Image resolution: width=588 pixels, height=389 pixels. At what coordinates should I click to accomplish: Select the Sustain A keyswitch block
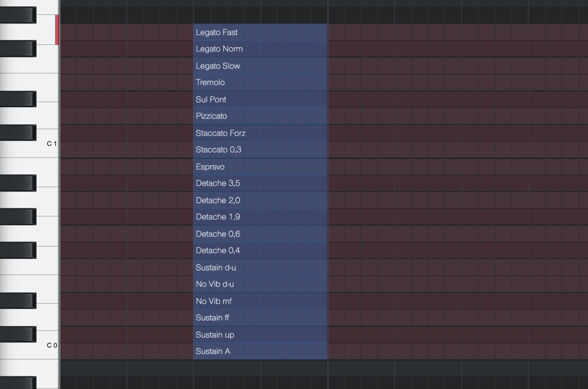[x=258, y=351]
